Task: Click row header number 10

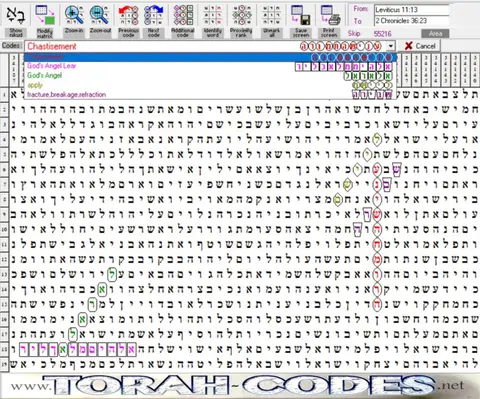Action: pyautogui.click(x=4, y=230)
